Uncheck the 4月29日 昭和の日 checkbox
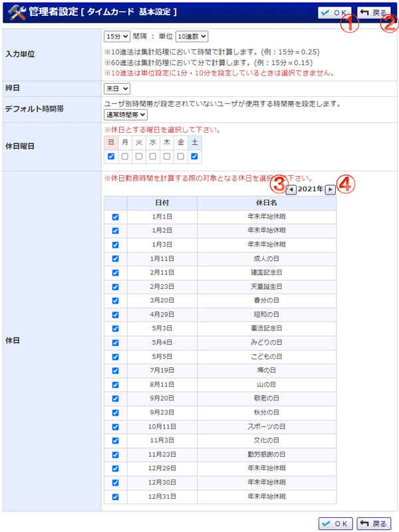Viewport: 399px width, 532px height. [x=116, y=315]
